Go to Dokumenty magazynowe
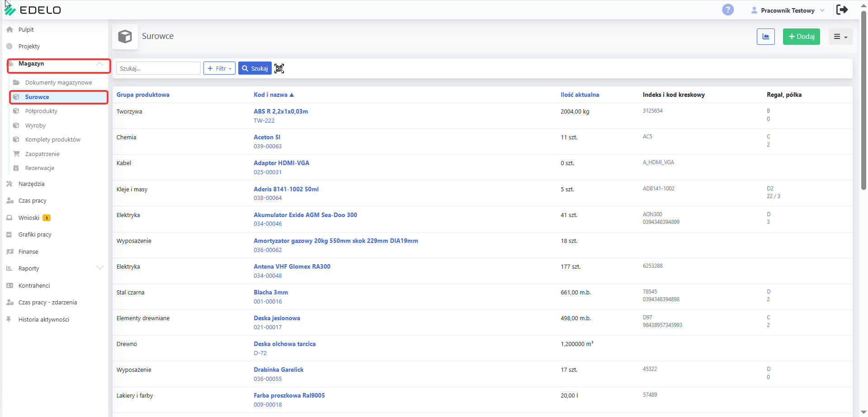 click(58, 82)
